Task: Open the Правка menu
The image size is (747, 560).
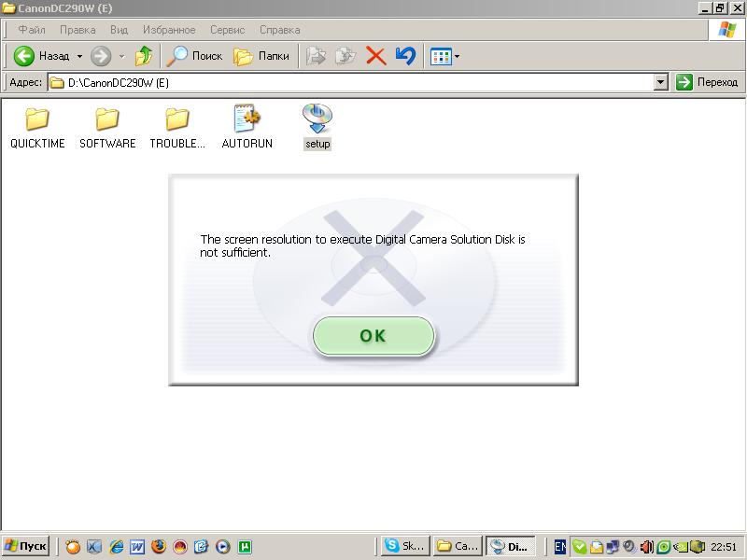Action: 78,30
